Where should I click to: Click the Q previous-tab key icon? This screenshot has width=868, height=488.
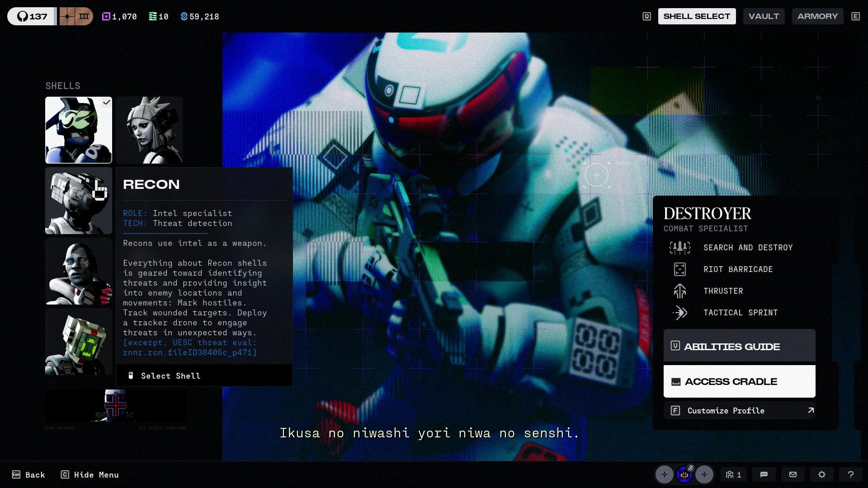coord(647,16)
